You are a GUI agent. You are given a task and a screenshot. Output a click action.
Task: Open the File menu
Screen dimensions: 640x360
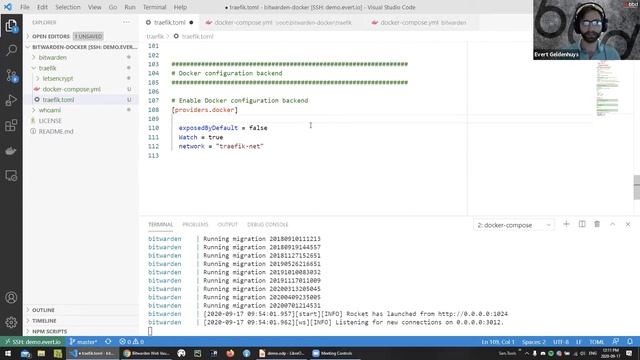[x=24, y=7]
